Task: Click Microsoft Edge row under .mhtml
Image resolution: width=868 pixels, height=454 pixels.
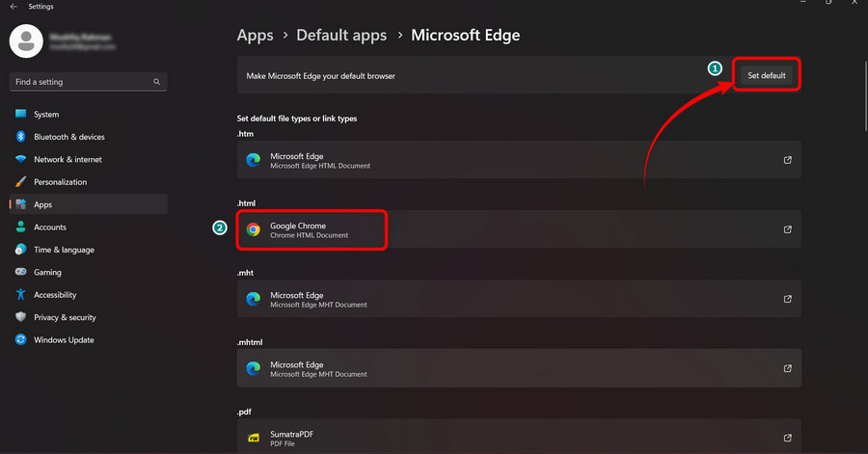Action: click(x=519, y=368)
